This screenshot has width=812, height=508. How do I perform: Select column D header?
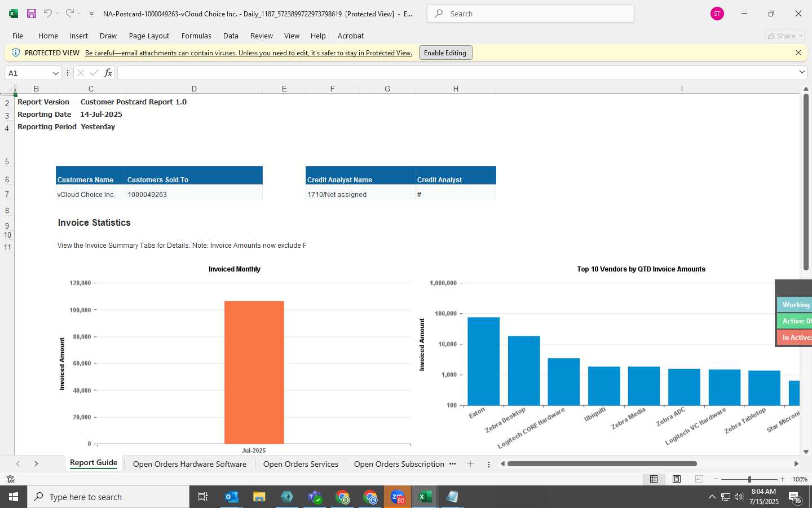pos(194,89)
